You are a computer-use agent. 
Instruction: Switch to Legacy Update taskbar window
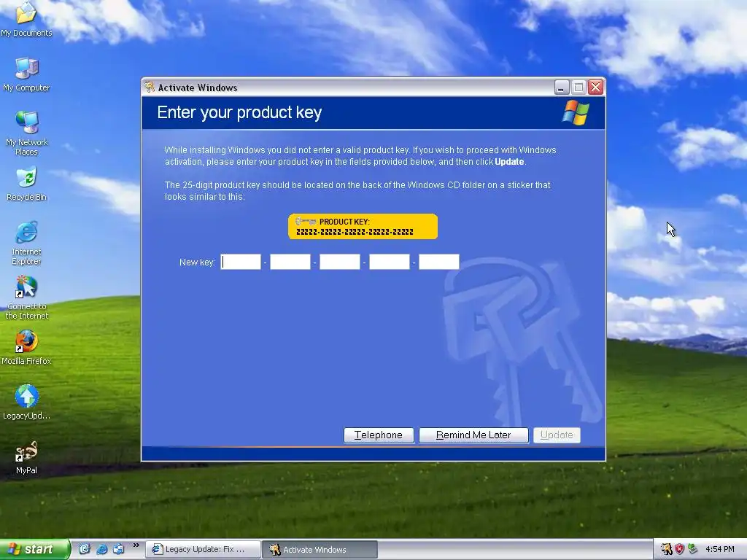click(203, 550)
